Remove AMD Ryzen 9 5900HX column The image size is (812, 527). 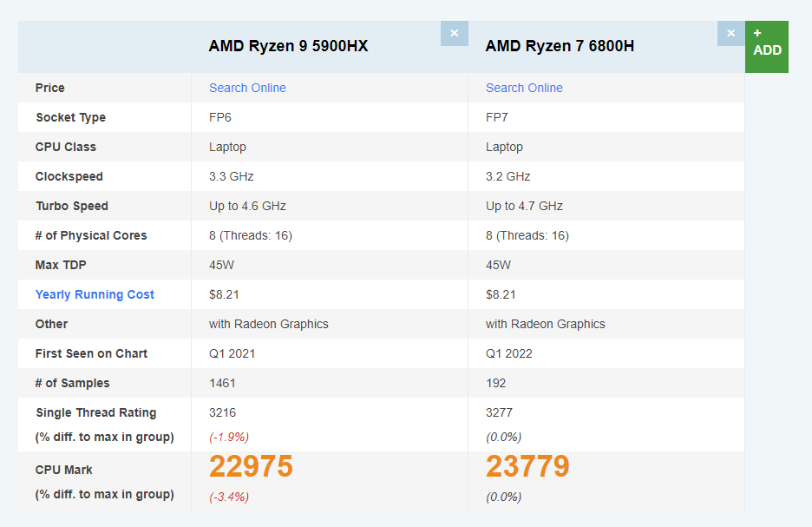click(455, 33)
